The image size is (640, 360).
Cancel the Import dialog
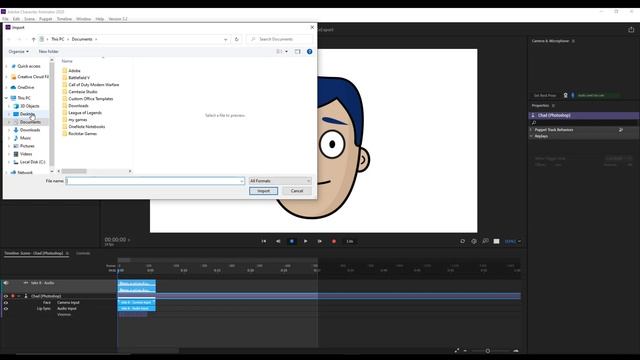(297, 191)
